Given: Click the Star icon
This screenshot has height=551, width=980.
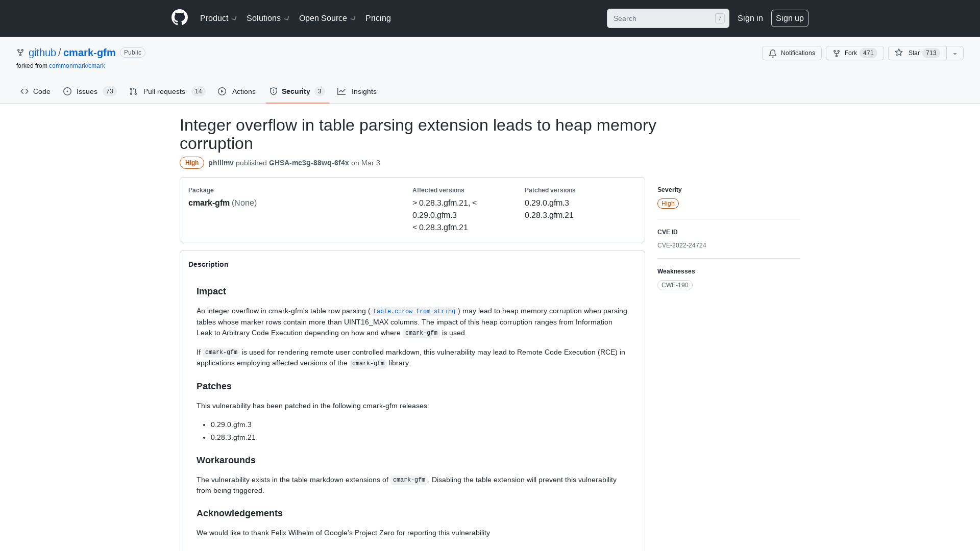Looking at the screenshot, I should tap(899, 53).
